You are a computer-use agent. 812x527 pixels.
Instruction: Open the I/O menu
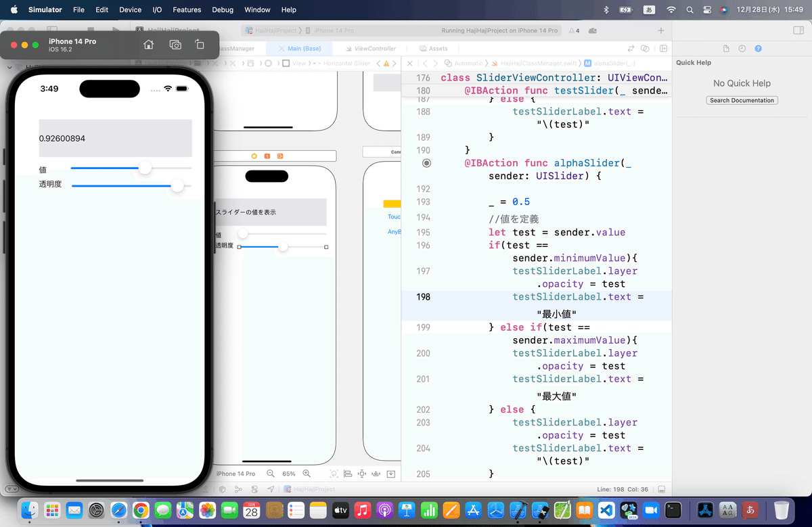click(157, 9)
